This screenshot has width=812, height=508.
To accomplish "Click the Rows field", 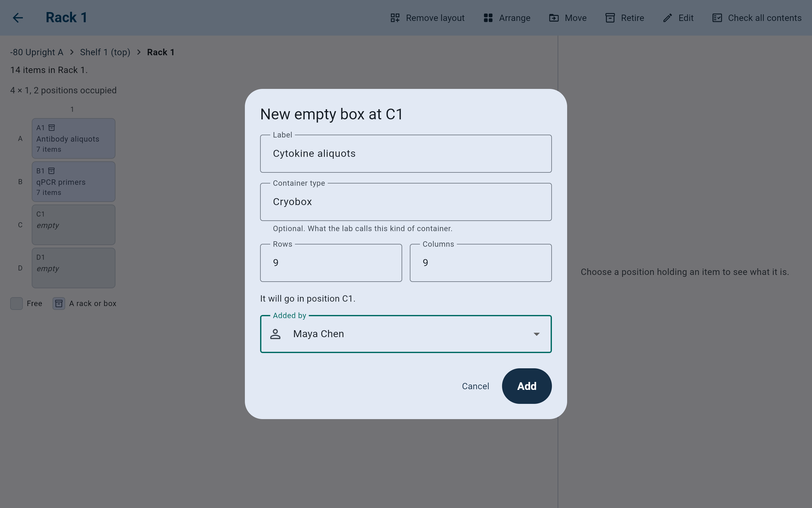I will pyautogui.click(x=331, y=263).
